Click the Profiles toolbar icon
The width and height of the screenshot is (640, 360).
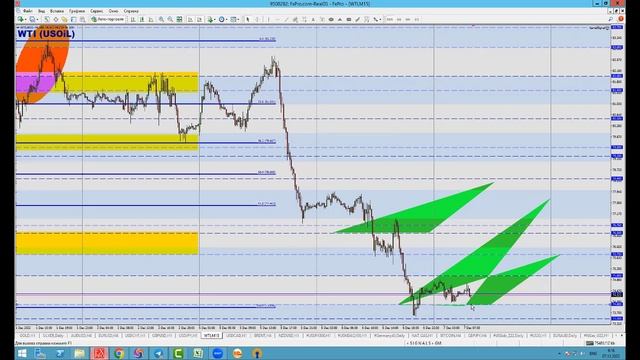pos(32,19)
